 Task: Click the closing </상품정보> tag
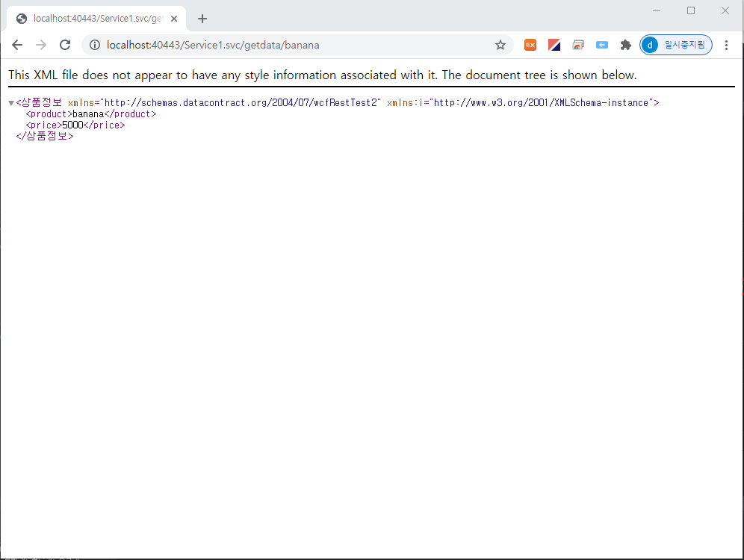[45, 136]
